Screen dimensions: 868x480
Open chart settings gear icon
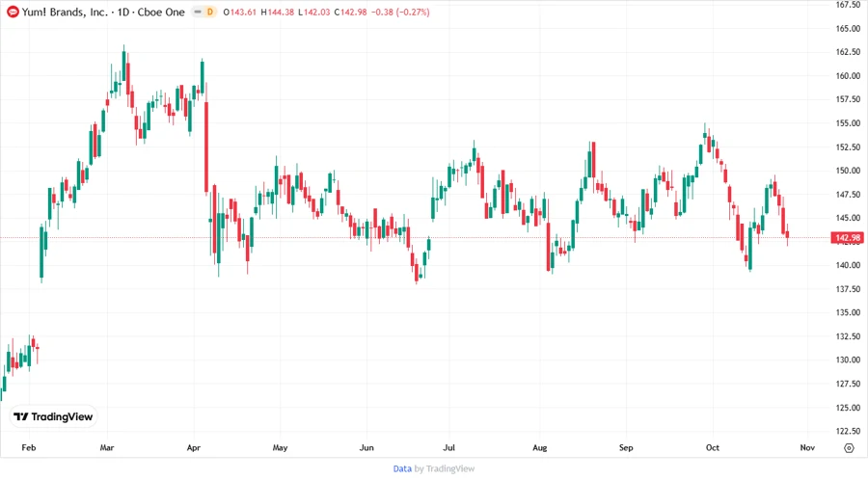[x=849, y=448]
